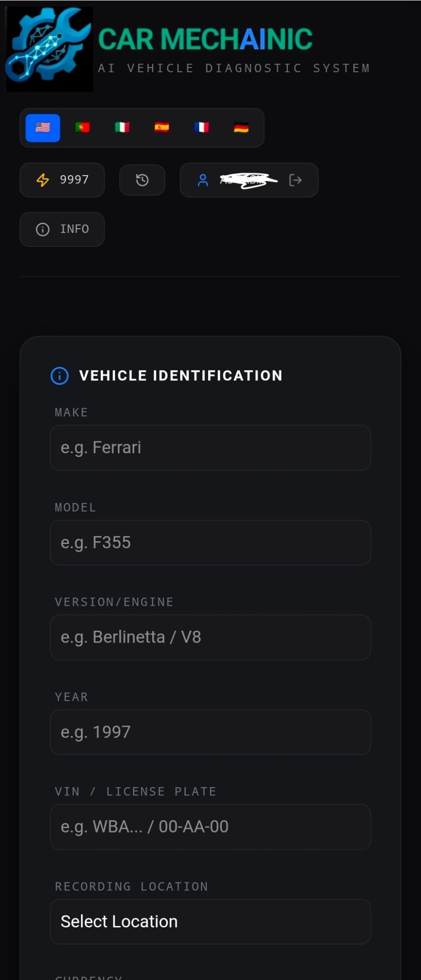Switch language to German flag
Screen dimensions: 421x980
click(x=241, y=127)
